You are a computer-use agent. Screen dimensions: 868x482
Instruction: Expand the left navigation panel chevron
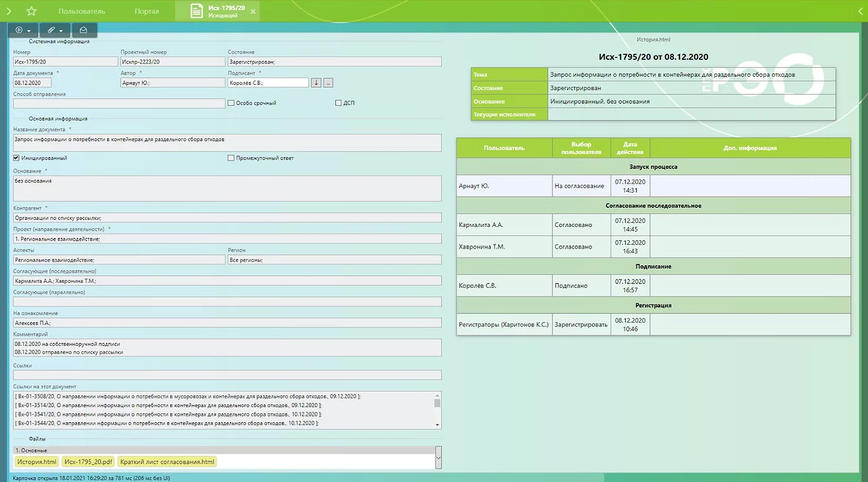(x=9, y=11)
